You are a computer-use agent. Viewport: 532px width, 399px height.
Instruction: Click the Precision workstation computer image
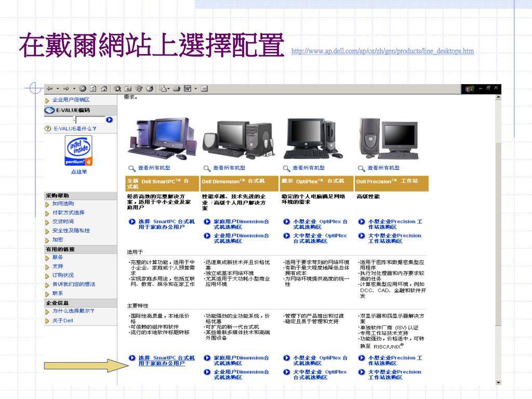coord(390,138)
